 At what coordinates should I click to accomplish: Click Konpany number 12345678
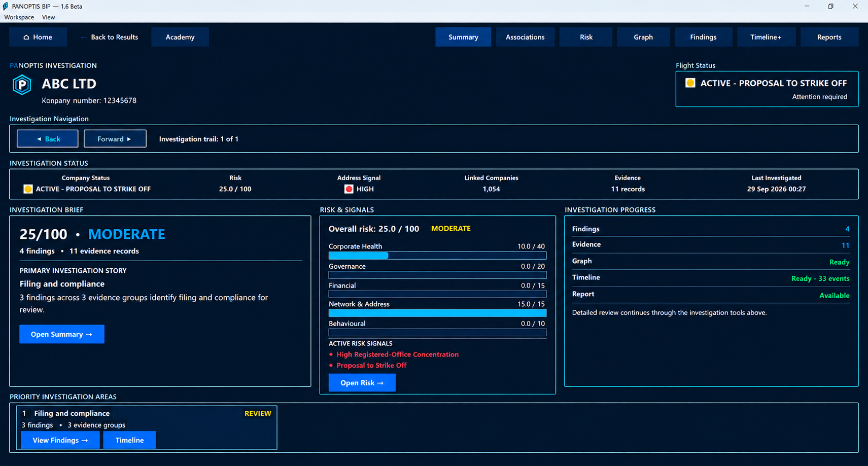click(89, 100)
